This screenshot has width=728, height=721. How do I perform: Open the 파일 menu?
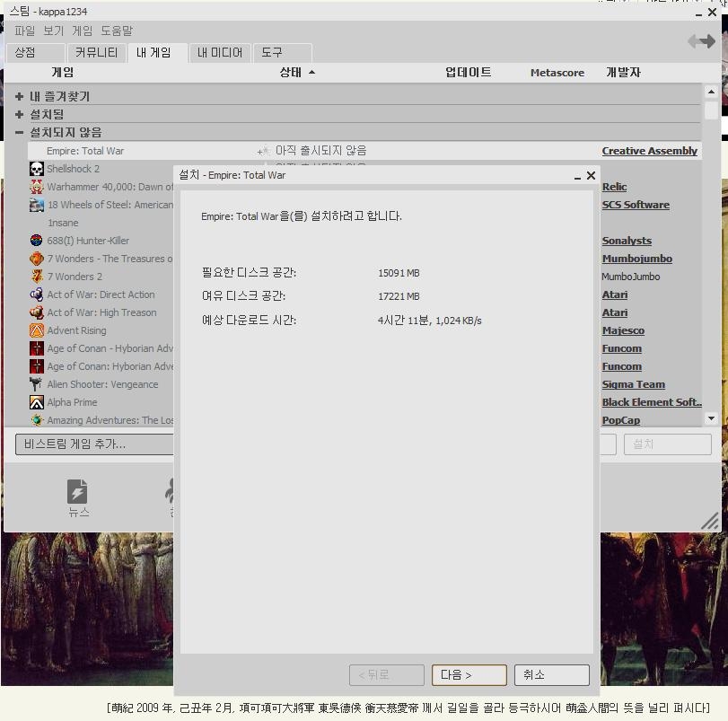[24, 31]
